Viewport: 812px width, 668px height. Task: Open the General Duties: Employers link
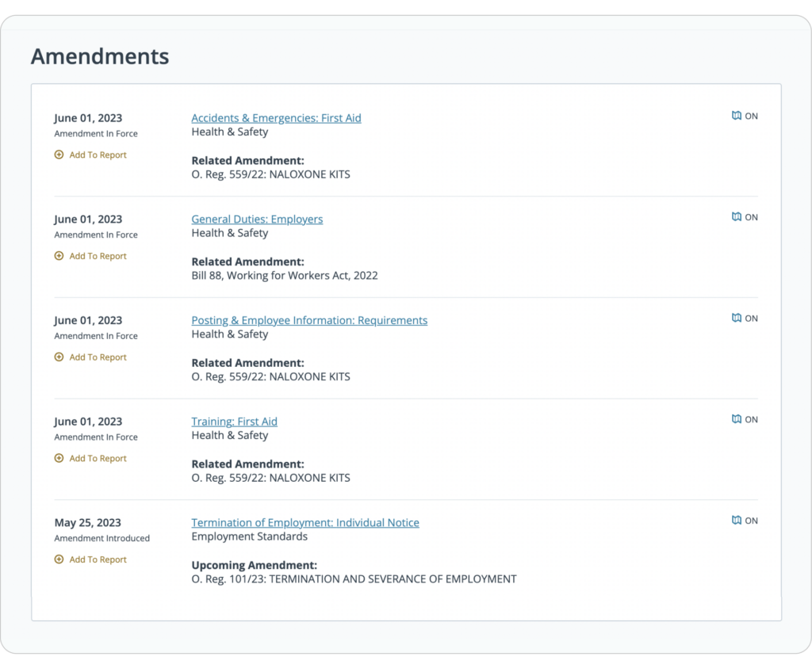click(257, 219)
